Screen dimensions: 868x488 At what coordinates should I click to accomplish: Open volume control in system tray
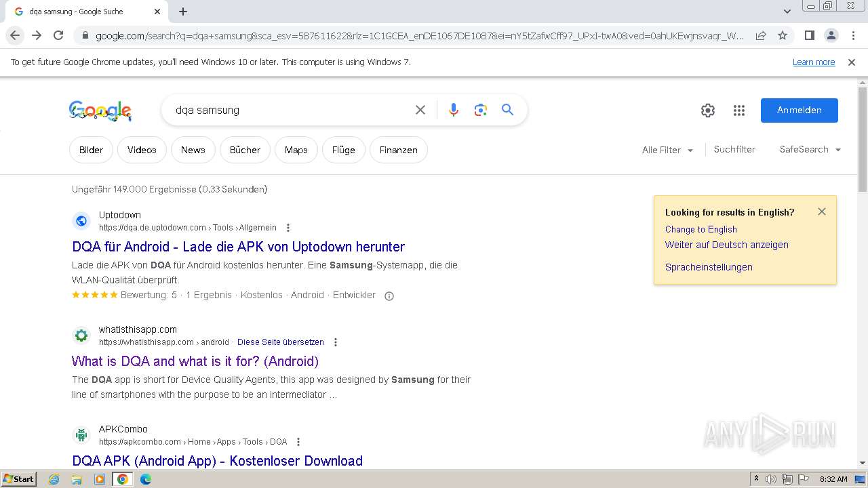point(770,479)
